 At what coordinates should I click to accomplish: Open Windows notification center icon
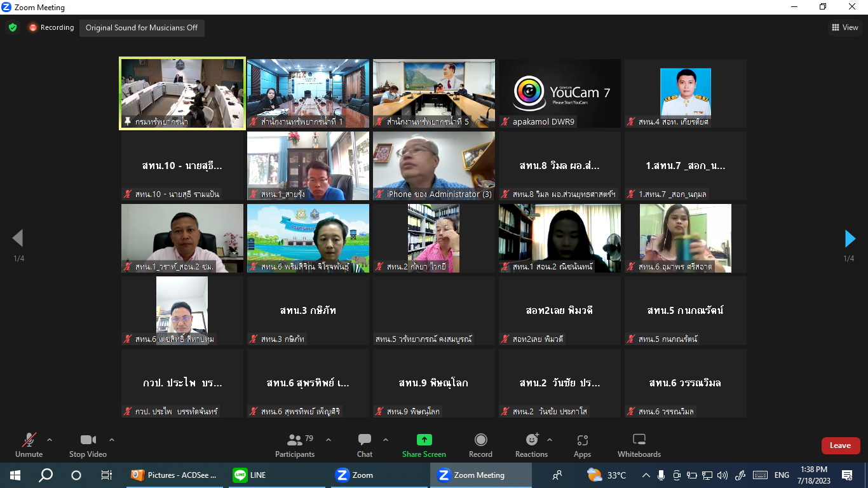click(847, 475)
